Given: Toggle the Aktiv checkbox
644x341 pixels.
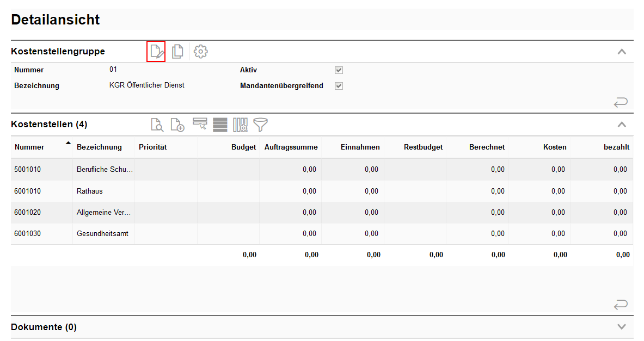Looking at the screenshot, I should [339, 70].
